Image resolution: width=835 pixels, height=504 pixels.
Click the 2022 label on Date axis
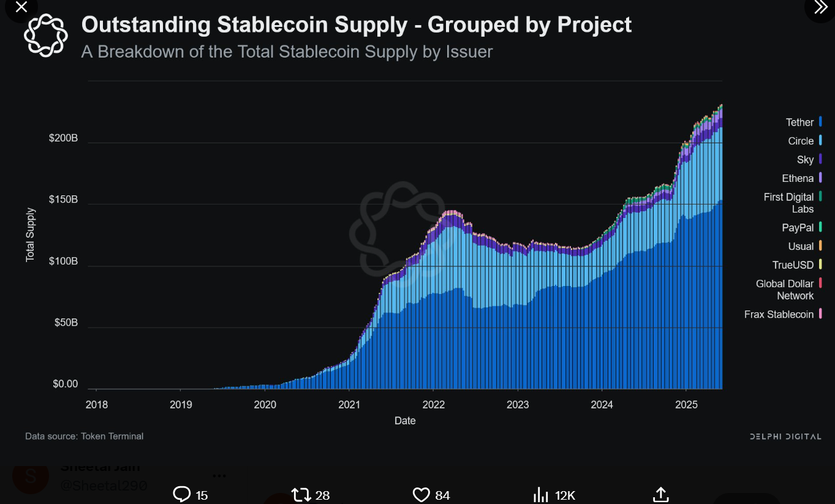click(x=433, y=405)
